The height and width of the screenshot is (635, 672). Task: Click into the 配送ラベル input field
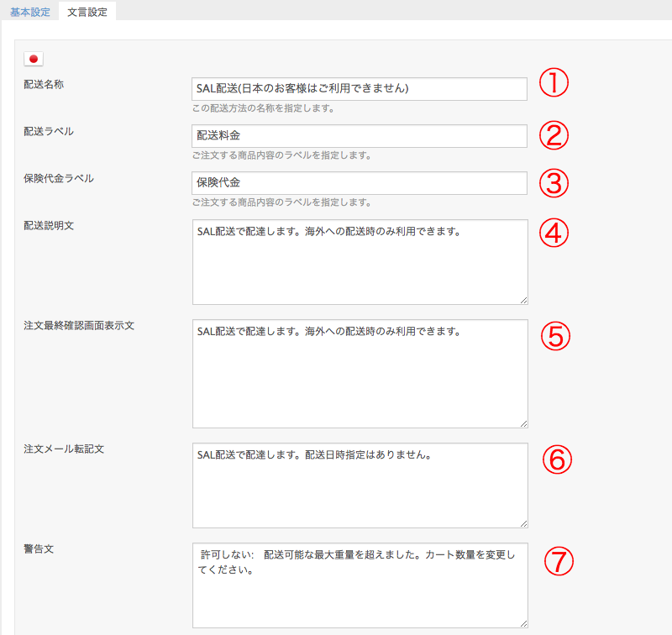tap(360, 136)
